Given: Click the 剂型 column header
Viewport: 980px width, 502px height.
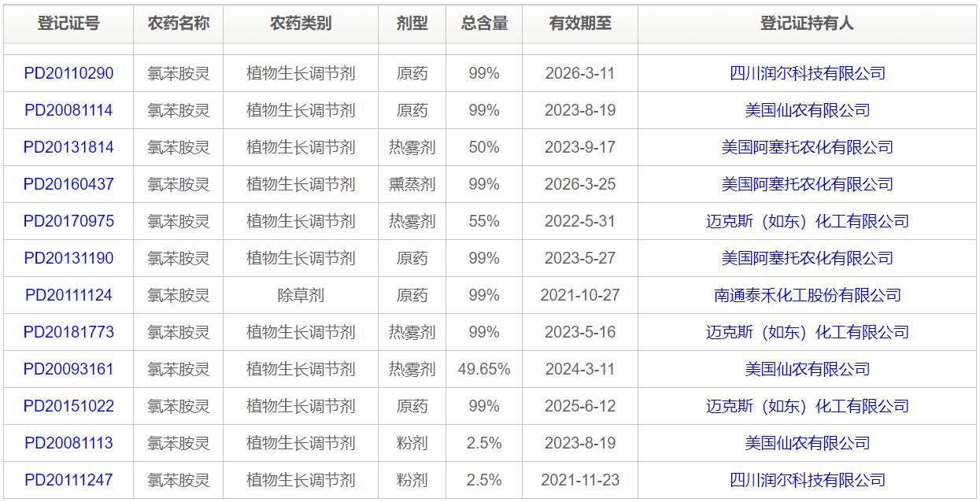Looking at the screenshot, I should (x=412, y=24).
